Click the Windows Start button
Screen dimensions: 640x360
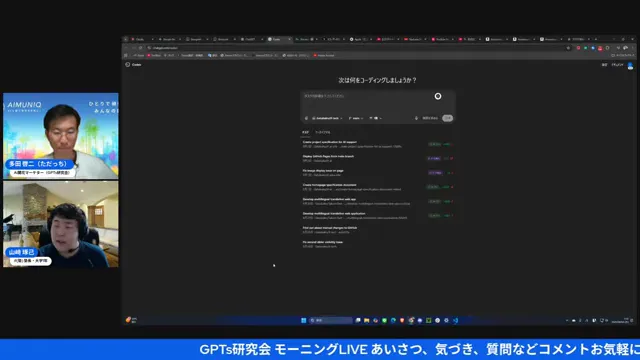pyautogui.click(x=303, y=320)
